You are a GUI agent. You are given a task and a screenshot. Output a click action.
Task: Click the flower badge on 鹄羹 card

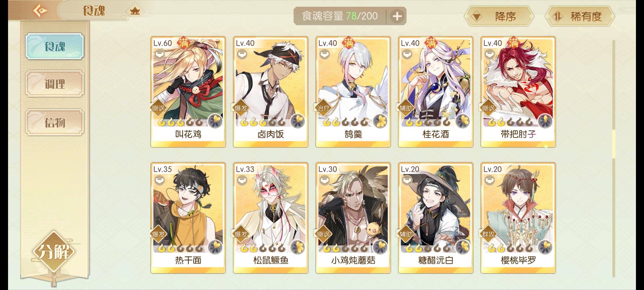(380, 121)
